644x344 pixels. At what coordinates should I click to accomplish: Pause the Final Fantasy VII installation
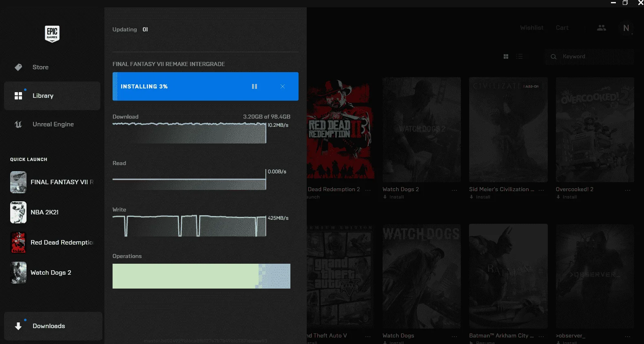(255, 86)
